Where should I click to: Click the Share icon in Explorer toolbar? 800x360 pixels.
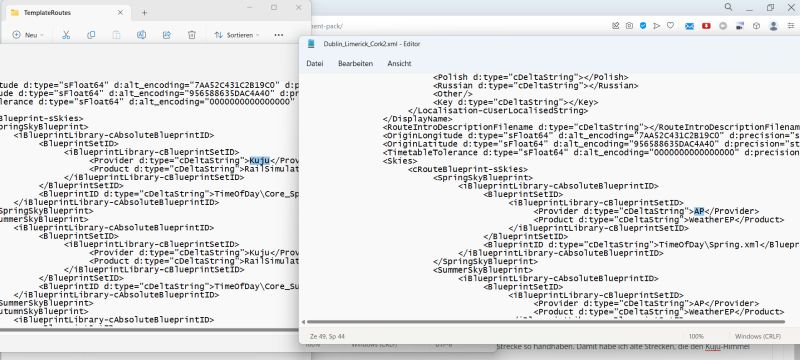tap(166, 35)
